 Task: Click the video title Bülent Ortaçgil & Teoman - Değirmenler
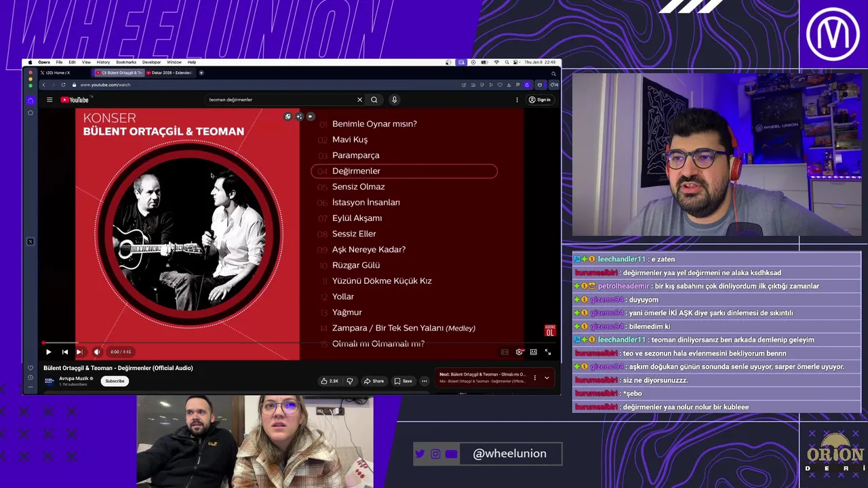coord(118,368)
